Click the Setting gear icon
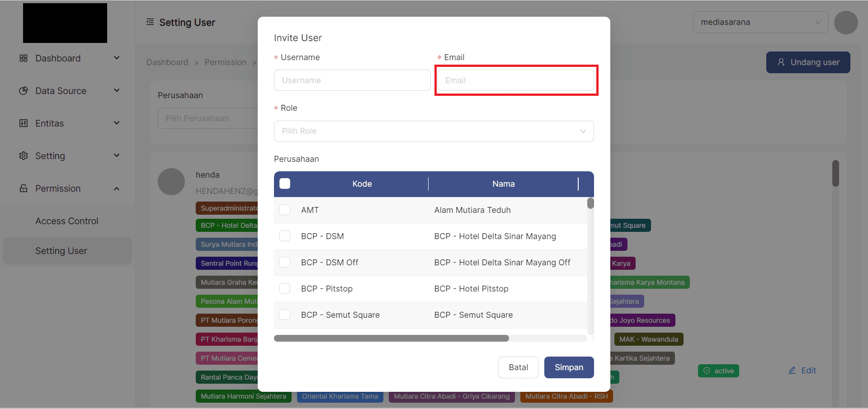 [x=24, y=156]
